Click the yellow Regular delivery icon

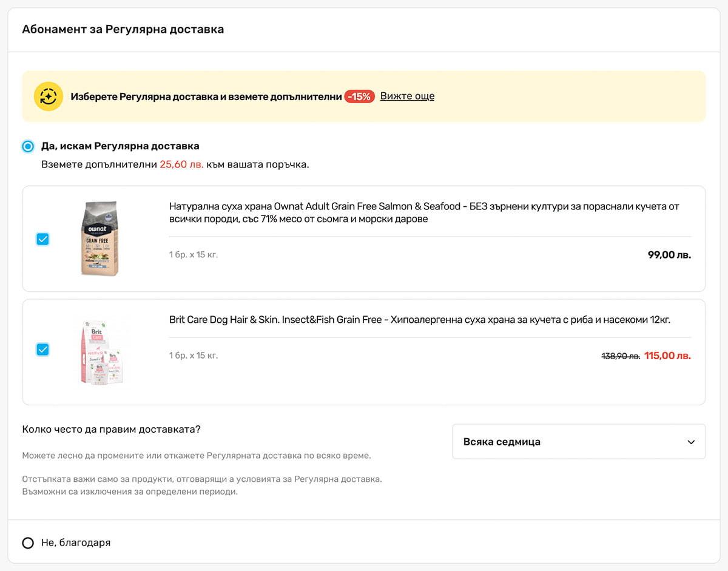pyautogui.click(x=49, y=96)
